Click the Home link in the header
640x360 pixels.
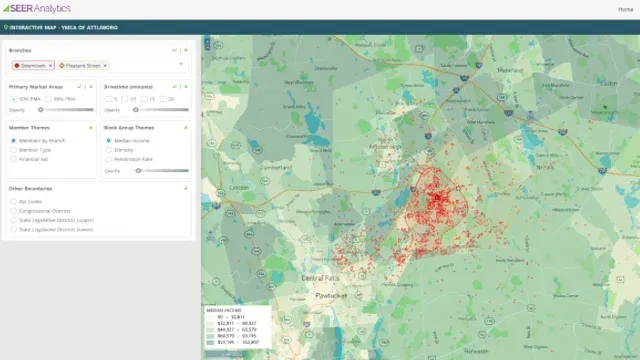click(625, 9)
